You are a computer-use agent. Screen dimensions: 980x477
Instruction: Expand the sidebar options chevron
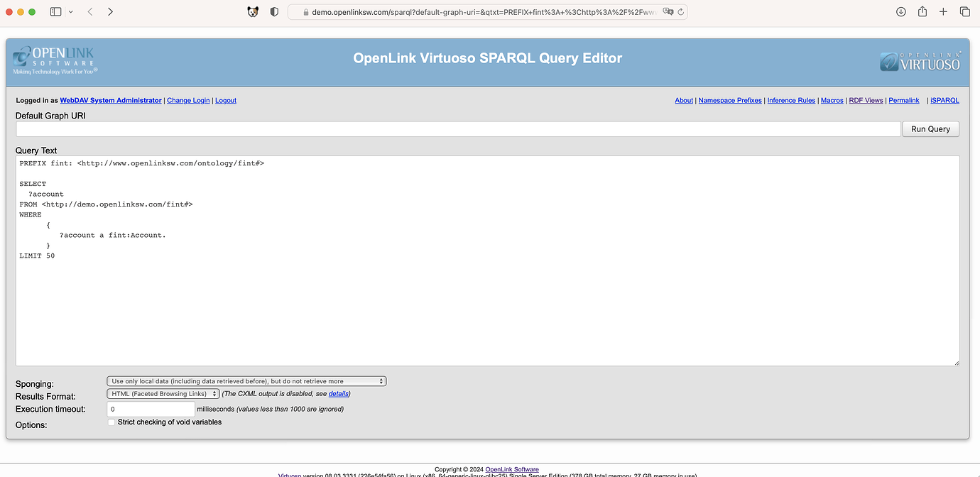coord(70,12)
